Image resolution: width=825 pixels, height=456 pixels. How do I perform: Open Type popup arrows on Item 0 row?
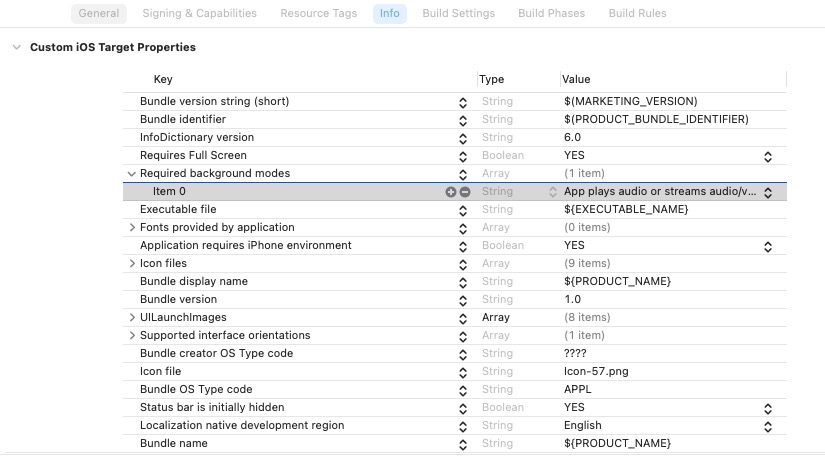click(x=552, y=192)
